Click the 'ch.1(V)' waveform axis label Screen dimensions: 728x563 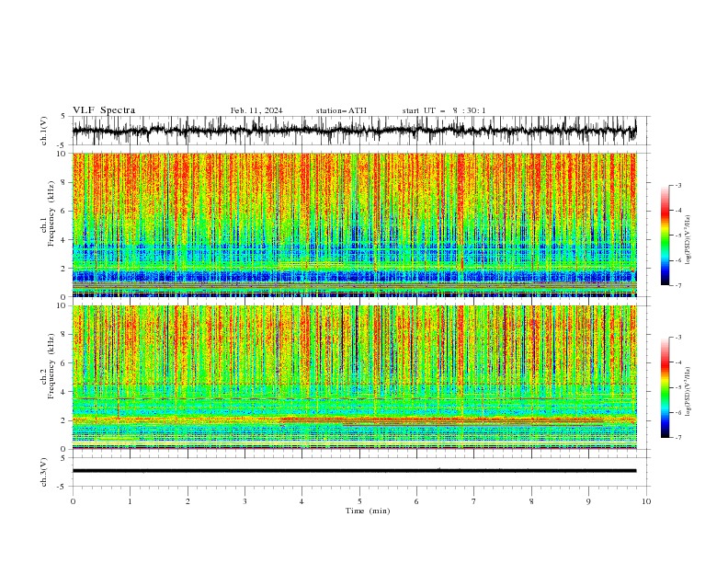(44, 131)
